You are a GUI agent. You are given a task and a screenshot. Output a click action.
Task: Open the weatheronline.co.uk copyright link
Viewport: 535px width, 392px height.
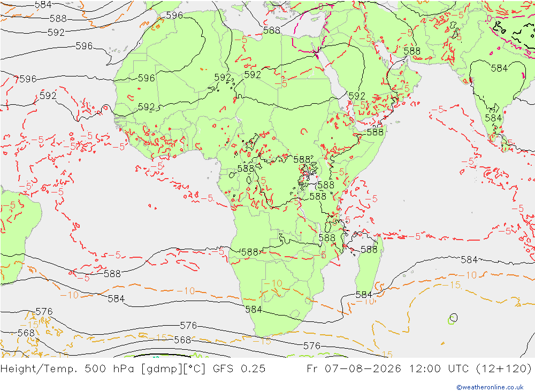click(x=490, y=387)
